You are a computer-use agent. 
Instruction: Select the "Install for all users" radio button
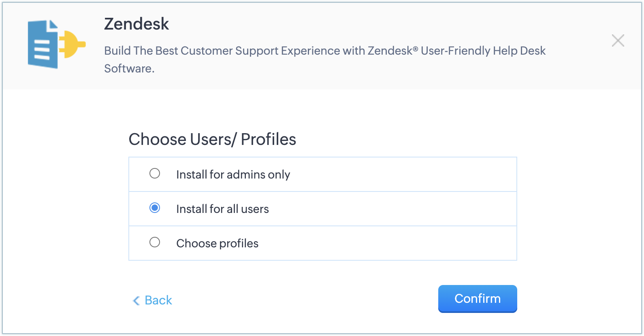pos(155,208)
